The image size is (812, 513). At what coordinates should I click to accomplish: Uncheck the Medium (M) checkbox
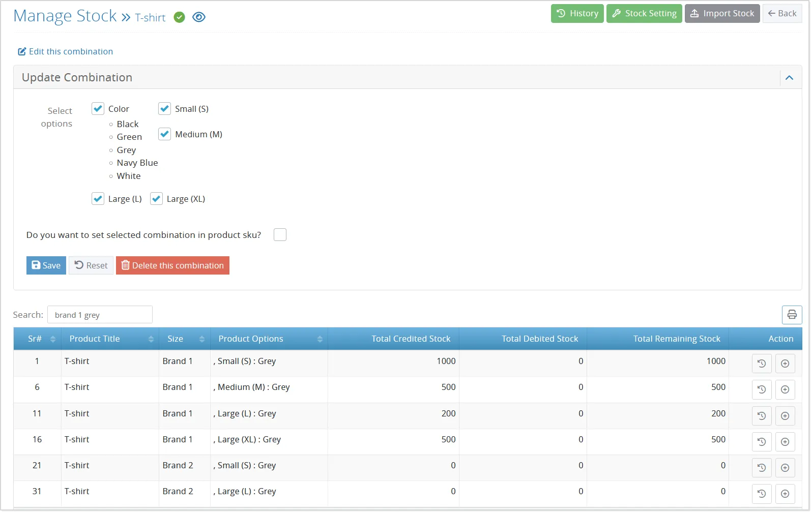[164, 134]
